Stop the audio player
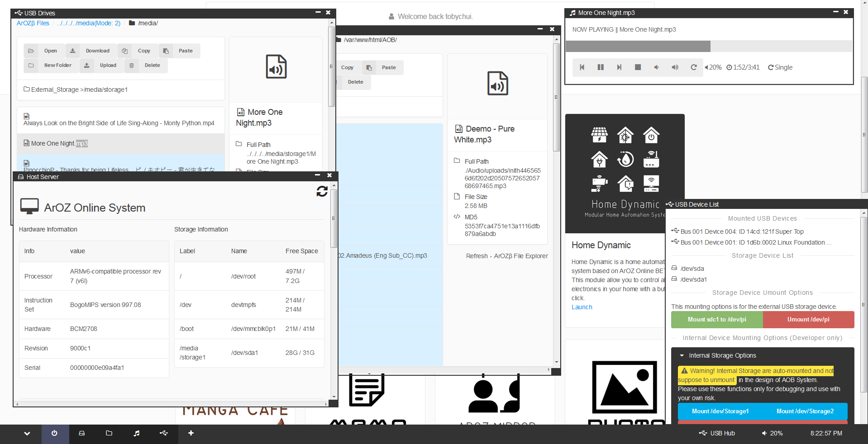This screenshot has height=444, width=868. tap(638, 67)
